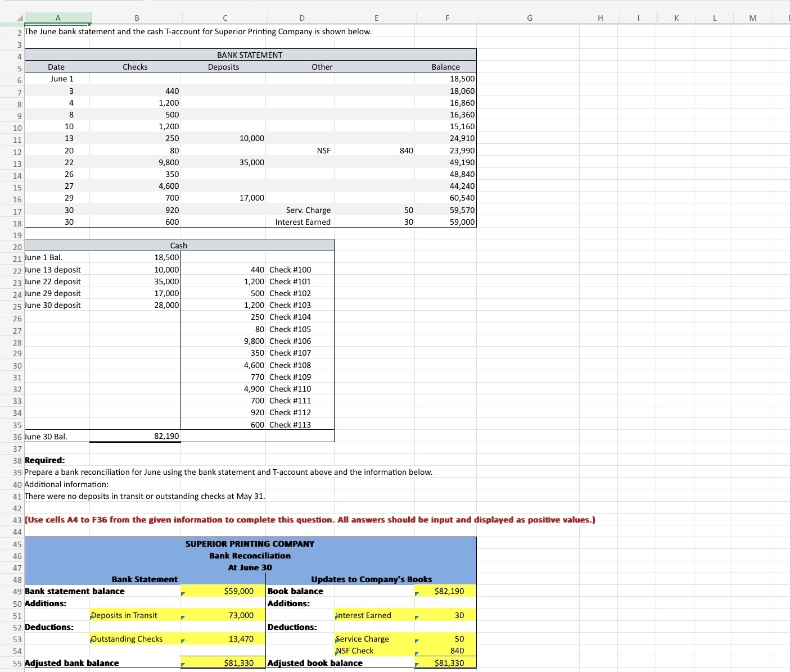The height and width of the screenshot is (672, 790).
Task: Select the Deposits in Transit cell
Action: tap(136, 615)
